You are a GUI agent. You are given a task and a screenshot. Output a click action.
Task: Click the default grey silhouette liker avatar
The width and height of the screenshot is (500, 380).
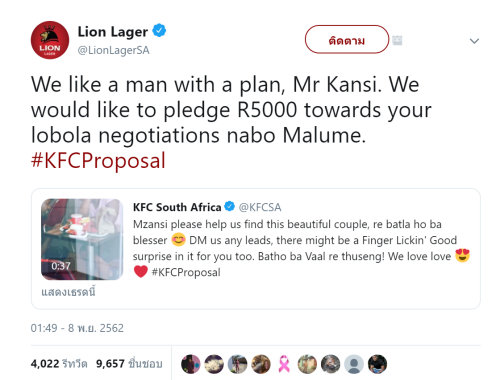(x=354, y=364)
